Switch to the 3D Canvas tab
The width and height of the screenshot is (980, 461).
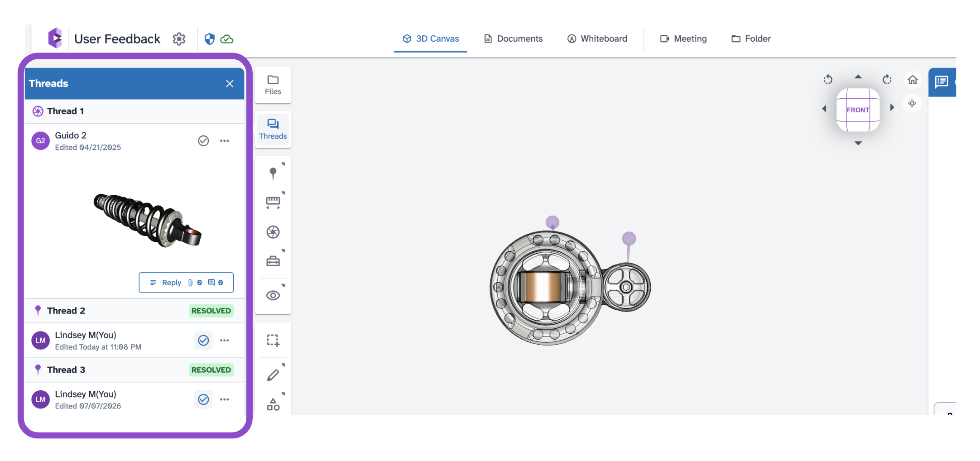tap(431, 38)
